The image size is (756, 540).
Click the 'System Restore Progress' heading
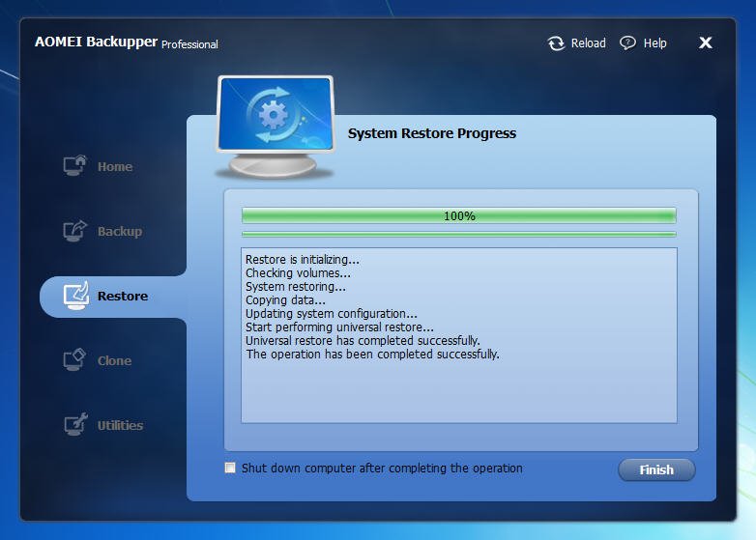[x=432, y=133]
